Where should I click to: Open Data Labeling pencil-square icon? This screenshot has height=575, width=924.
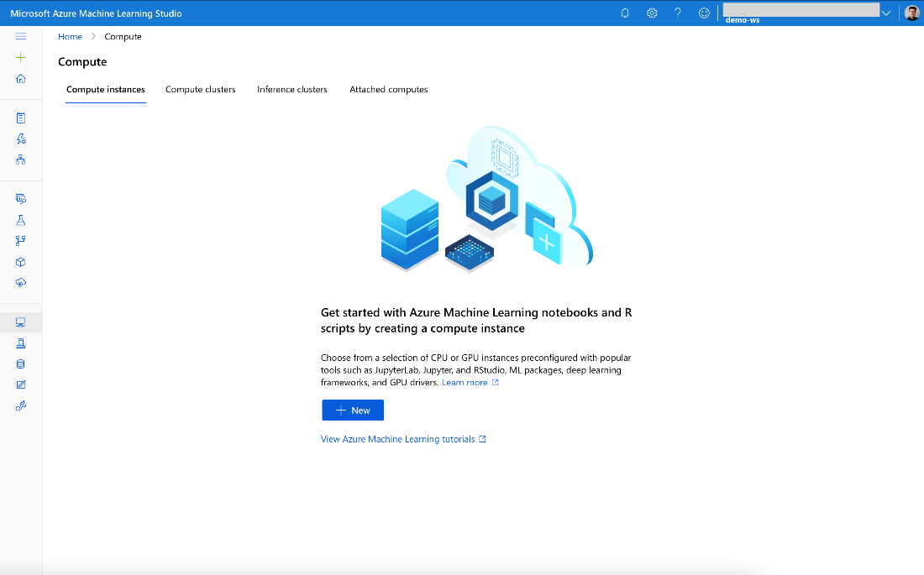pos(21,384)
